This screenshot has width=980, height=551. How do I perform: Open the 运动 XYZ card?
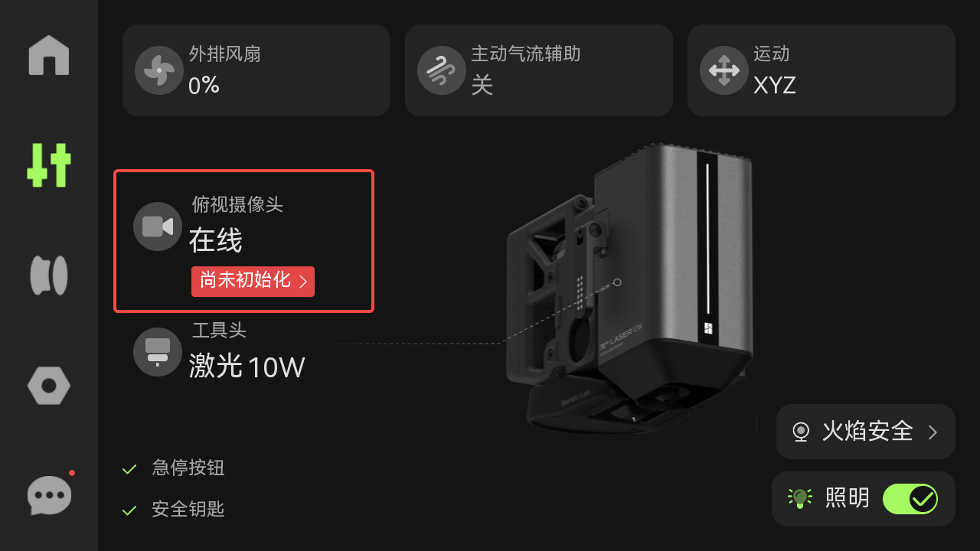[x=822, y=70]
